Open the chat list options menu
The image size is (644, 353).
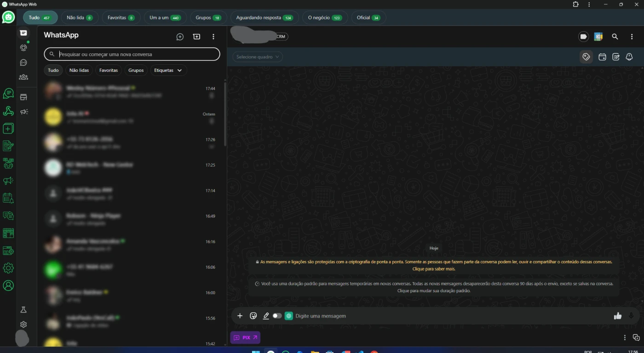213,37
